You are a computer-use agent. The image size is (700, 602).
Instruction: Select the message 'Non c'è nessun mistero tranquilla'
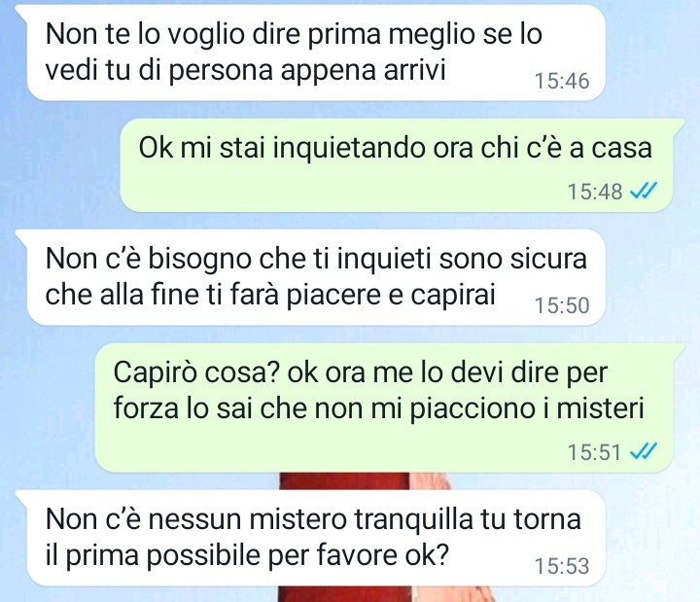[x=316, y=538]
